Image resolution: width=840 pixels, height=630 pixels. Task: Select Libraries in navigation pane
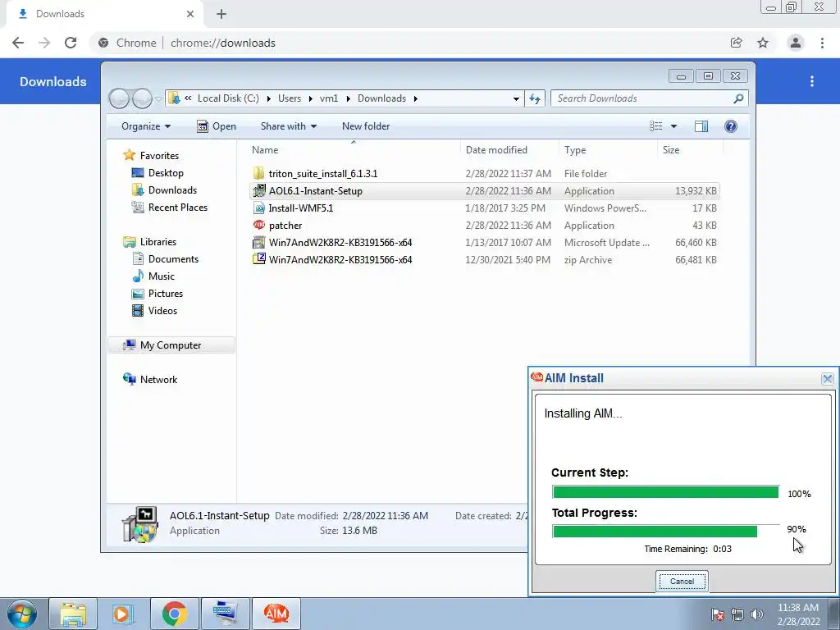(x=158, y=242)
